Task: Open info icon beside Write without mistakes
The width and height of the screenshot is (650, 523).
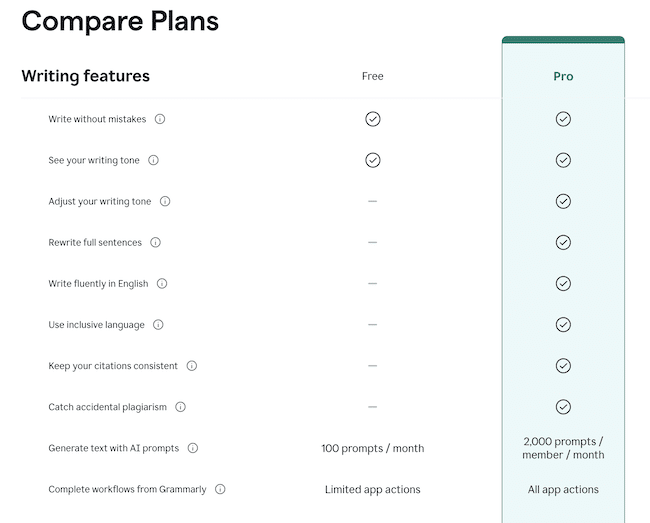Action: (x=160, y=119)
